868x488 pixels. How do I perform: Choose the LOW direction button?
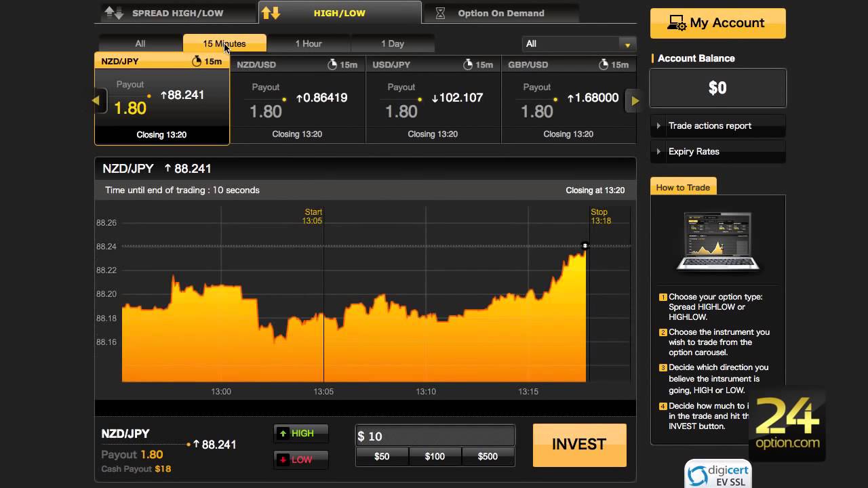point(301,460)
